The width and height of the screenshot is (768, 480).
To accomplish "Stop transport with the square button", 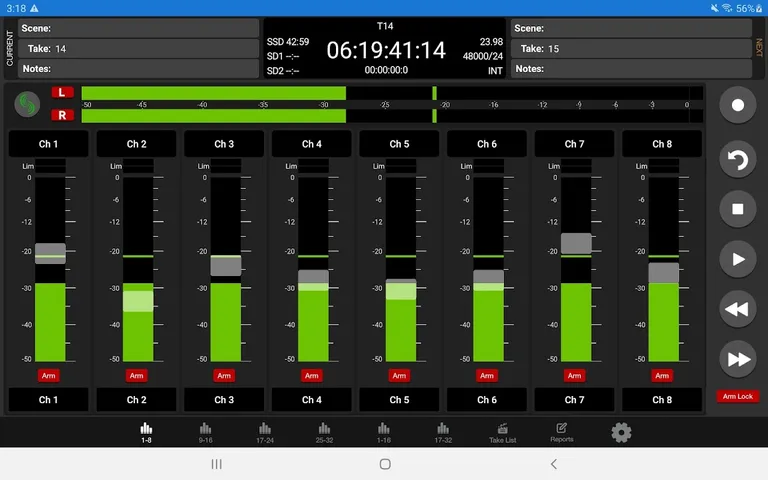I will [738, 209].
